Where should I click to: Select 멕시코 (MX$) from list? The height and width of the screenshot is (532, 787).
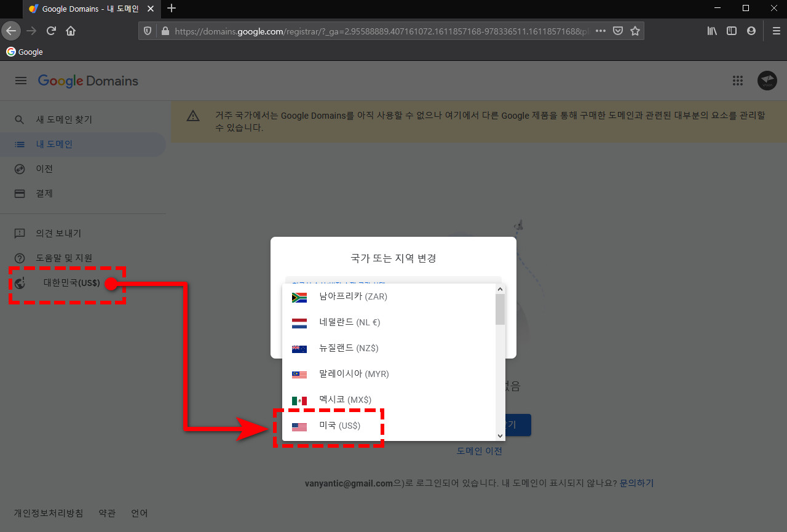[389, 400]
